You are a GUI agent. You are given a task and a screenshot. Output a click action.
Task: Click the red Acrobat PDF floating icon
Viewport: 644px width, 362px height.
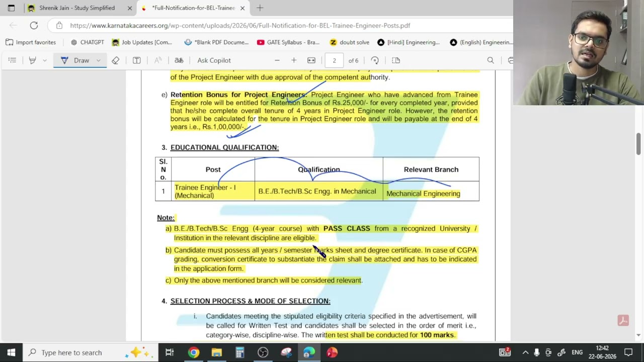tap(623, 320)
